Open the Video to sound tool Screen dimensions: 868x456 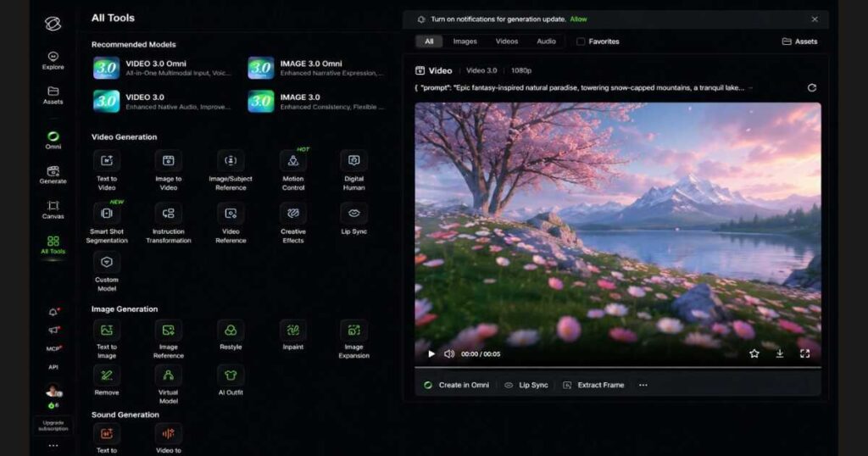click(169, 439)
